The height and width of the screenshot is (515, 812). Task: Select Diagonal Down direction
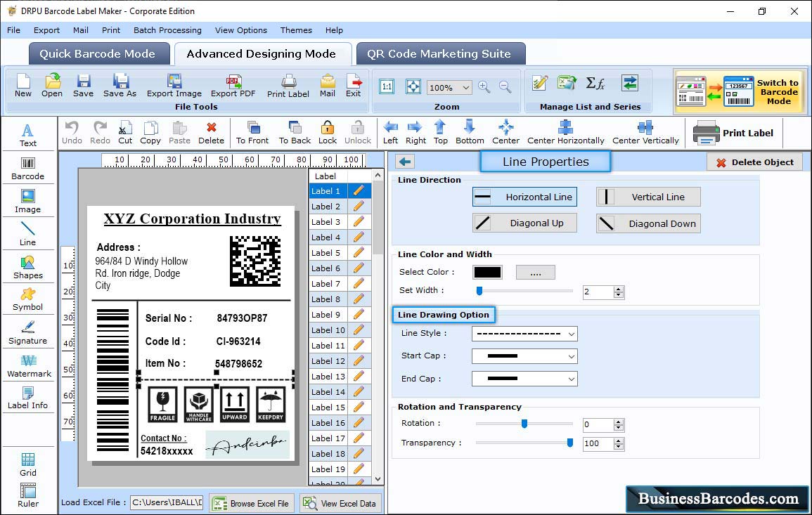pos(648,223)
